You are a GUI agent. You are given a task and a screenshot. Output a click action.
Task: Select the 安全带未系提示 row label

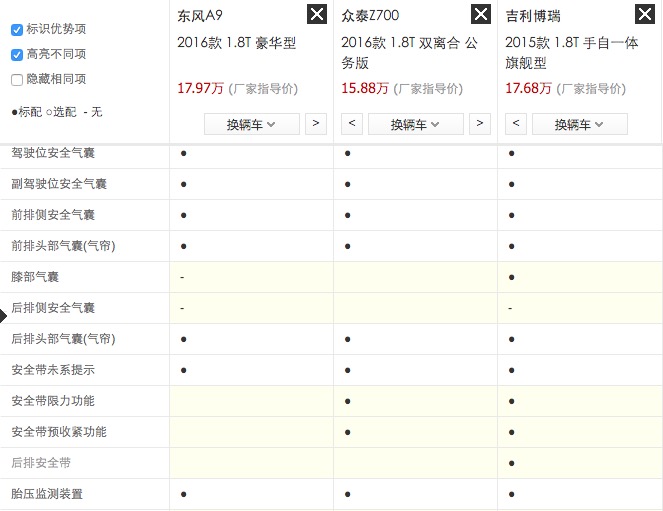(x=53, y=370)
